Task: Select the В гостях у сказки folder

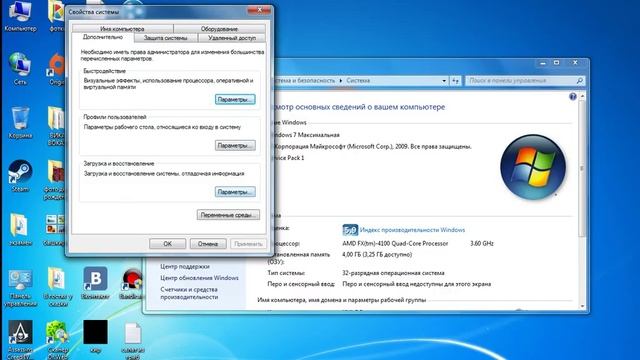Action: [x=57, y=287]
